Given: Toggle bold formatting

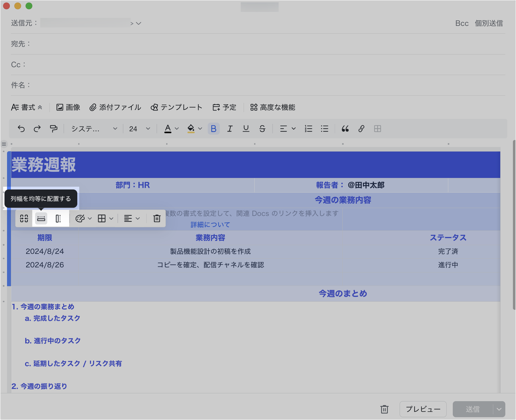Looking at the screenshot, I should point(214,129).
